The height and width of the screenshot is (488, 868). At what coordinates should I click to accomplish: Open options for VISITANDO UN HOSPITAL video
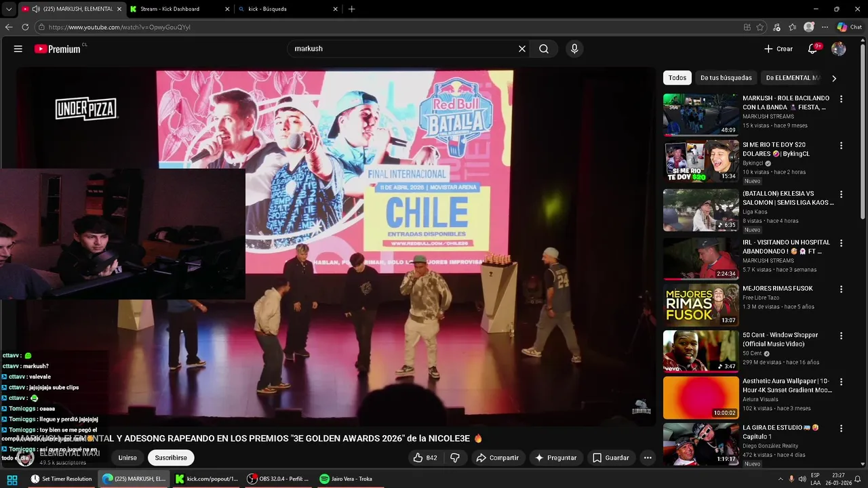click(x=841, y=243)
